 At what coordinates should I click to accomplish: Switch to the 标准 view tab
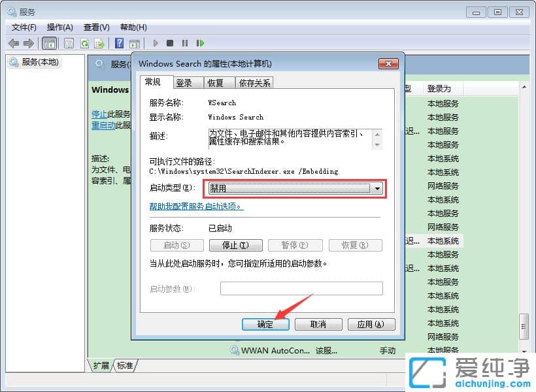[x=125, y=366]
